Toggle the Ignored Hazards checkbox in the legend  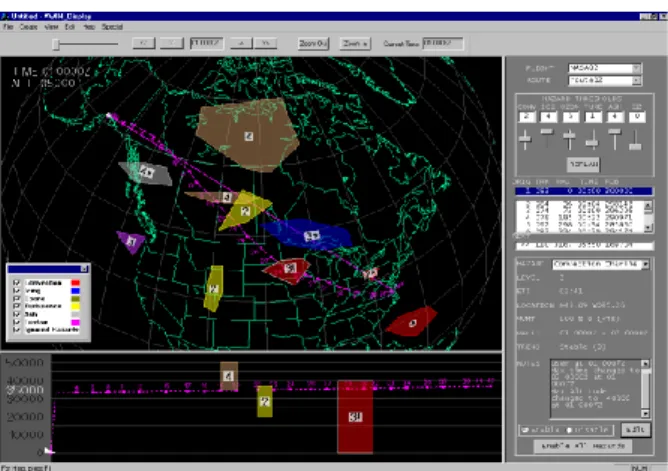[17, 330]
